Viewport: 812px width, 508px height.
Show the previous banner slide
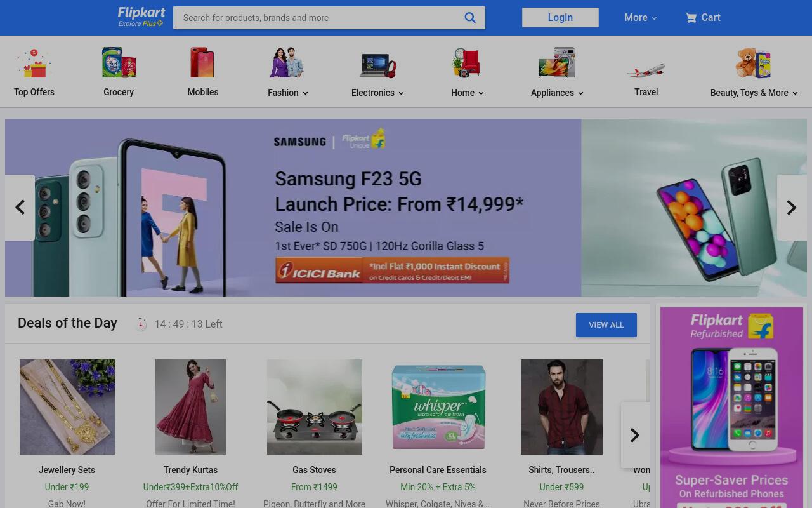pyautogui.click(x=20, y=208)
